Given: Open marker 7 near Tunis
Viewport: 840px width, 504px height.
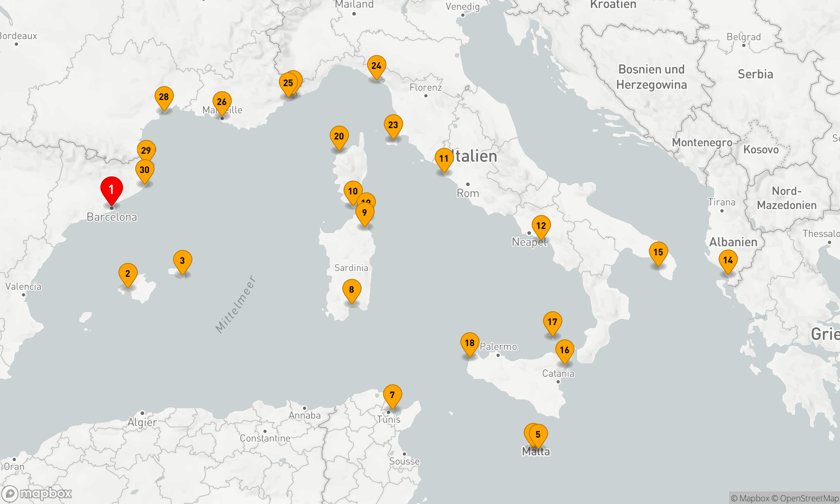Looking at the screenshot, I should [393, 394].
